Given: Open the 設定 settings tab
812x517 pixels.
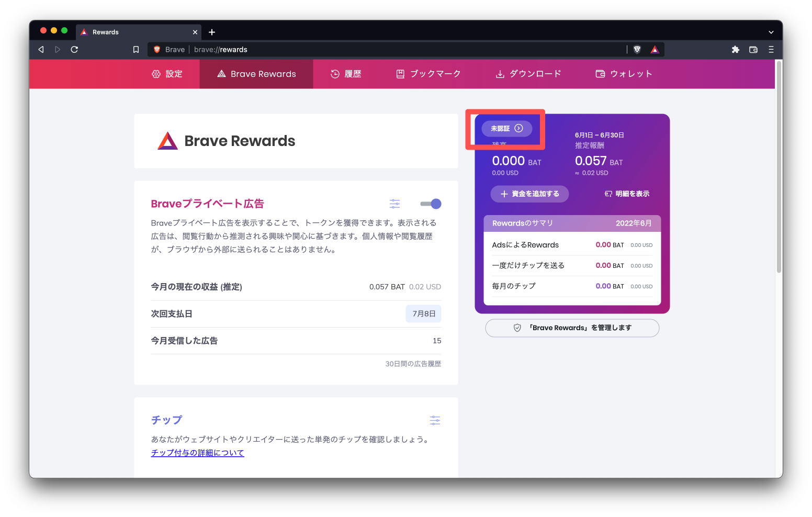Looking at the screenshot, I should tap(167, 74).
